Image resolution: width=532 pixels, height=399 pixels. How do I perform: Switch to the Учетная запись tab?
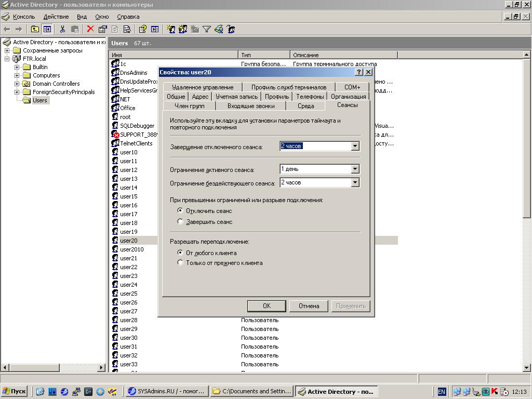click(x=236, y=96)
